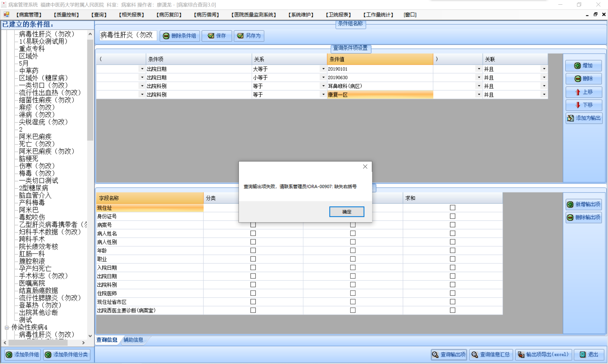Open 关系 dropdown showing 大等于
Viewport: 608px width, 364px height.
coord(323,69)
